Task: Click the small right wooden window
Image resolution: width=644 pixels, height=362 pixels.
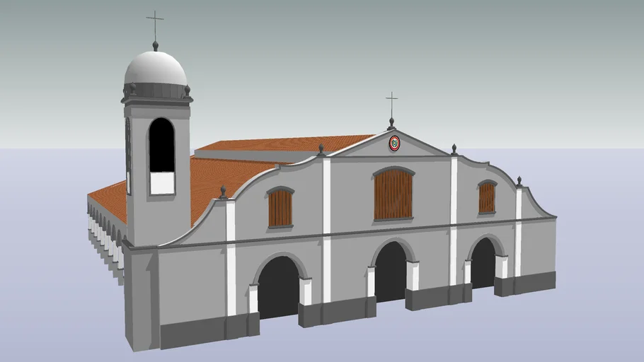Action: click(487, 197)
